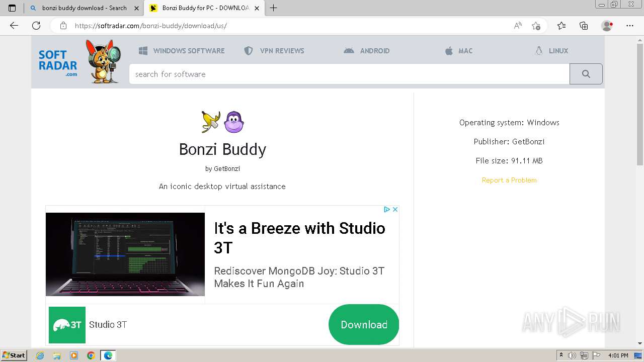Open Read aloud icon in address bar
644x362 pixels.
click(518, 26)
